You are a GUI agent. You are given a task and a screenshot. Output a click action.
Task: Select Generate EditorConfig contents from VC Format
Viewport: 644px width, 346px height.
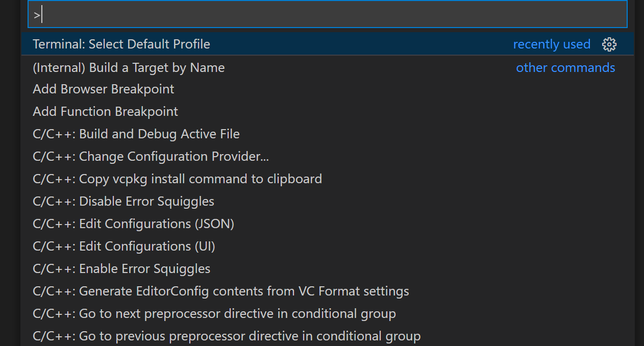pyautogui.click(x=221, y=291)
